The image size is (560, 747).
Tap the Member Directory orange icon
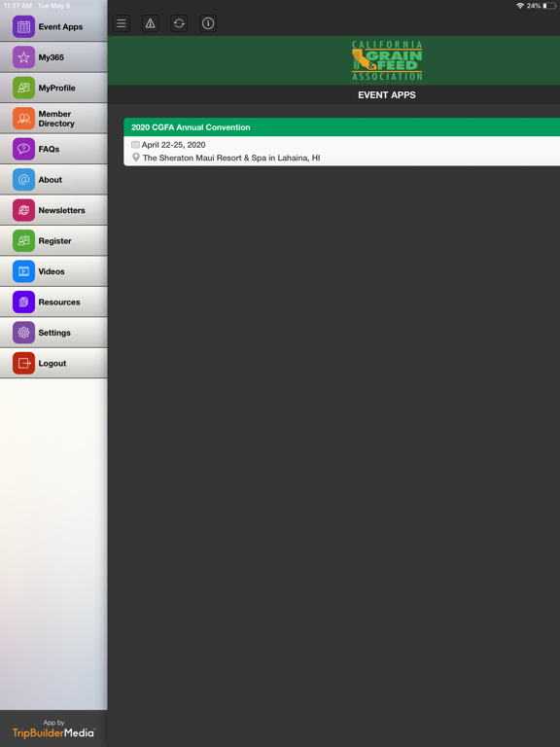pyautogui.click(x=23, y=119)
